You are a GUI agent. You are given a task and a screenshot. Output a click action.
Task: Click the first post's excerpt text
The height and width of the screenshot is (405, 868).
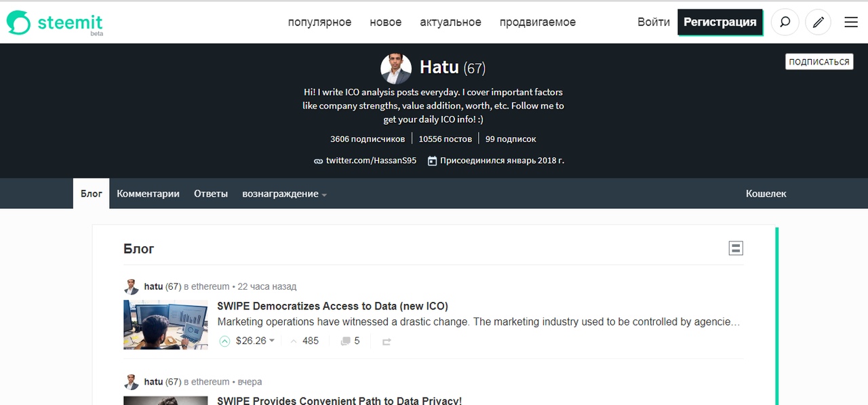tap(479, 322)
